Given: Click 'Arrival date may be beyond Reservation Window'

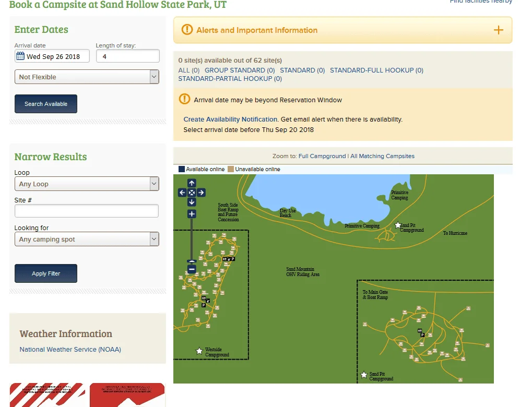Looking at the screenshot, I should point(268,100).
